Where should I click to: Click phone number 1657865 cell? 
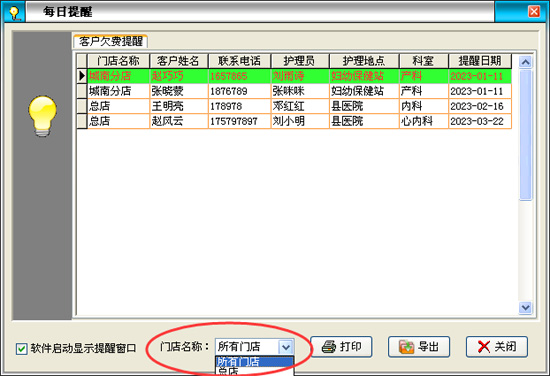[x=240, y=76]
